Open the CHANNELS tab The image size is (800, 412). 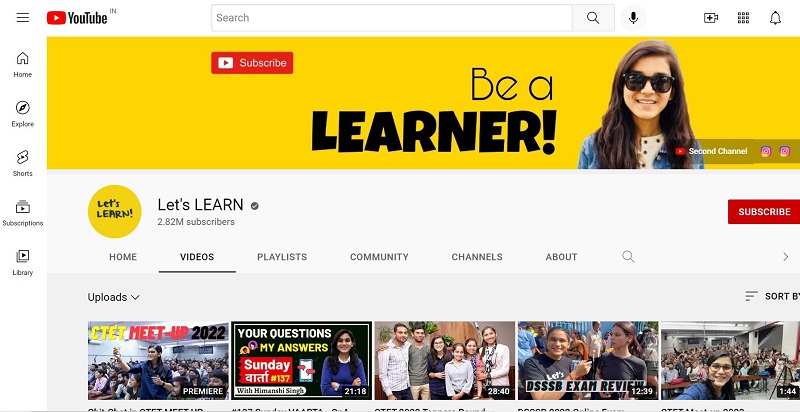[x=477, y=257]
